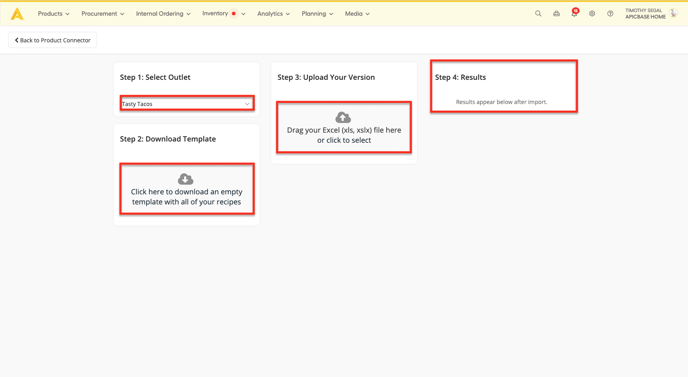Screen dimensions: 688x377
Task: Expand the Inventory chevron arrow
Action: click(x=243, y=14)
